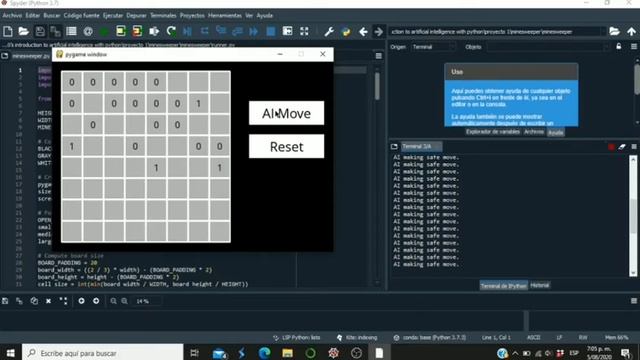Click the conda base Python 3.7.3 status
This screenshot has height=360, width=640.
[430, 338]
